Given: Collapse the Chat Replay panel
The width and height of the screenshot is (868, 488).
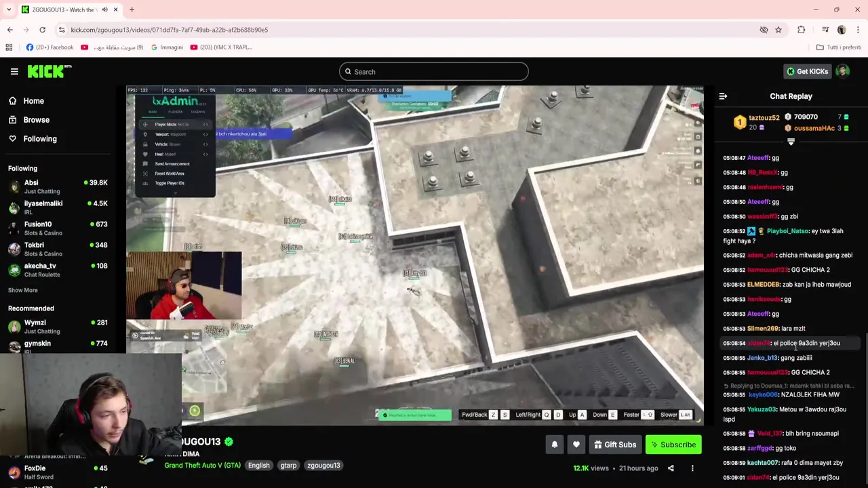Looking at the screenshot, I should pyautogui.click(x=723, y=96).
